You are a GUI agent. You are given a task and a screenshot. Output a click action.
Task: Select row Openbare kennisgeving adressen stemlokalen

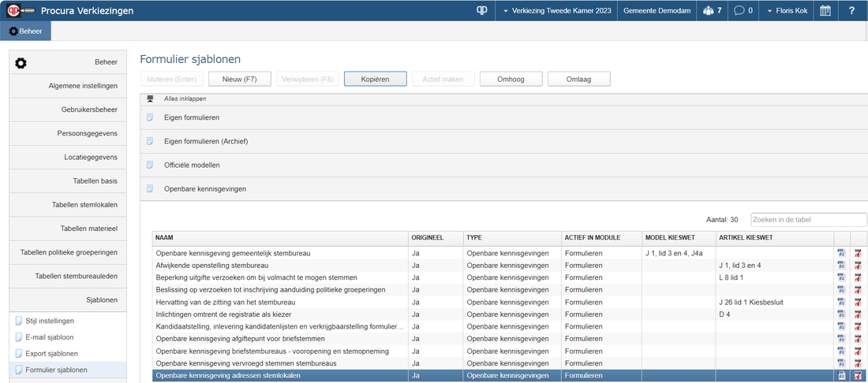point(492,376)
